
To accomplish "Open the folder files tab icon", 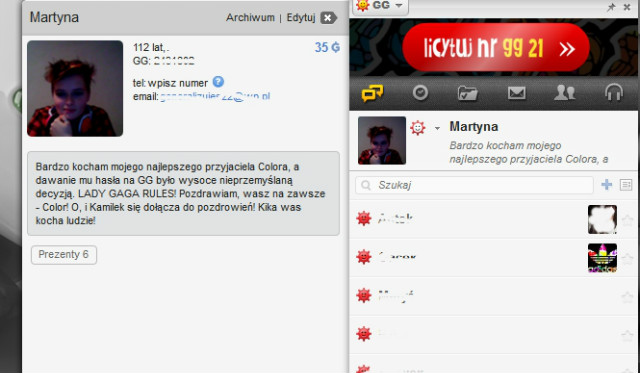I will click(468, 93).
